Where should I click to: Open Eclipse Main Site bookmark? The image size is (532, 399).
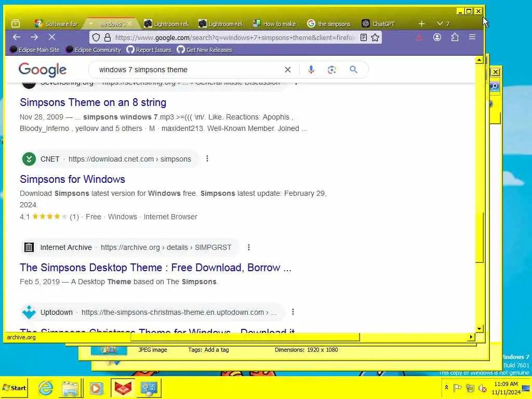click(35, 50)
